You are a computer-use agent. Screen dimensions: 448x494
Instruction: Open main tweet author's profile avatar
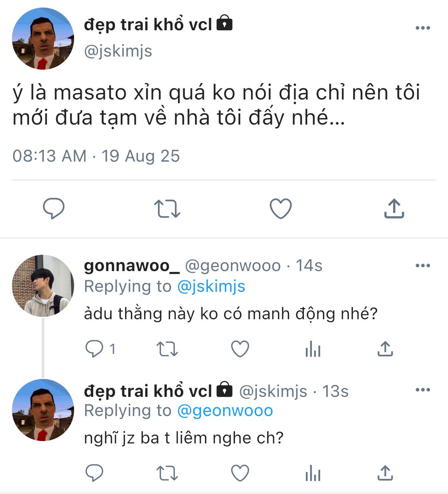click(x=43, y=39)
